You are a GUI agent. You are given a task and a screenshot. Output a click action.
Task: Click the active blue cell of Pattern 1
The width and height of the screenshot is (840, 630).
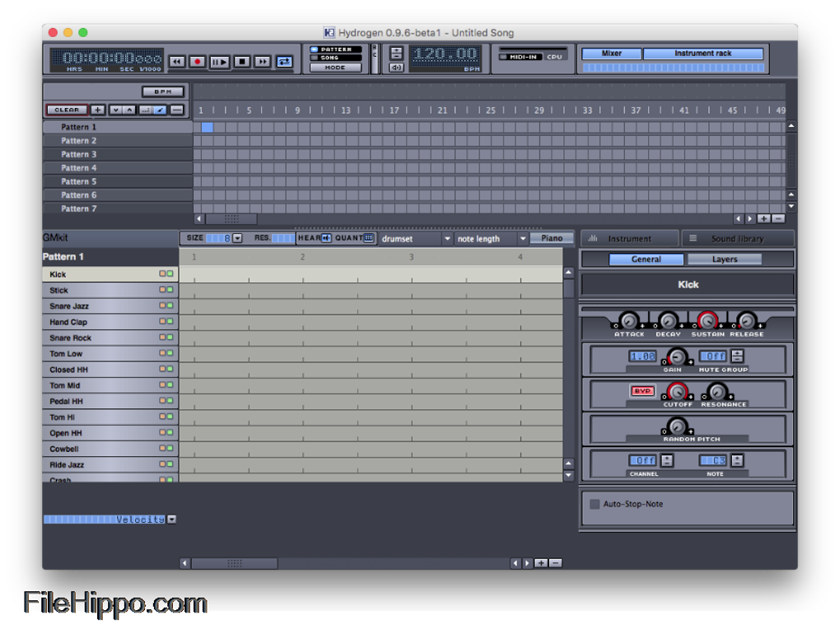tap(208, 127)
